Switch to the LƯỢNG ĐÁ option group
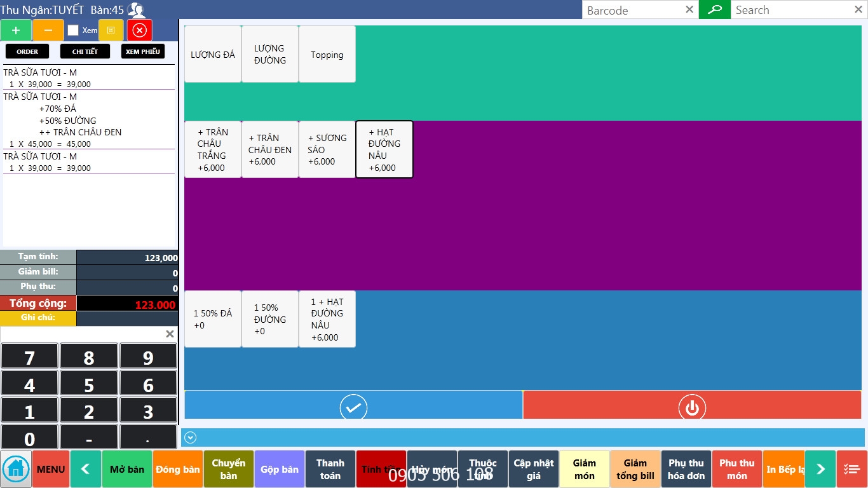Image resolution: width=868 pixels, height=488 pixels. coord(213,54)
